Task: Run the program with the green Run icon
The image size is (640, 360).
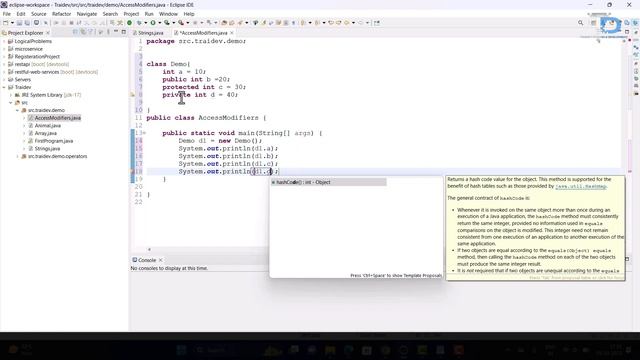Action: [153, 23]
